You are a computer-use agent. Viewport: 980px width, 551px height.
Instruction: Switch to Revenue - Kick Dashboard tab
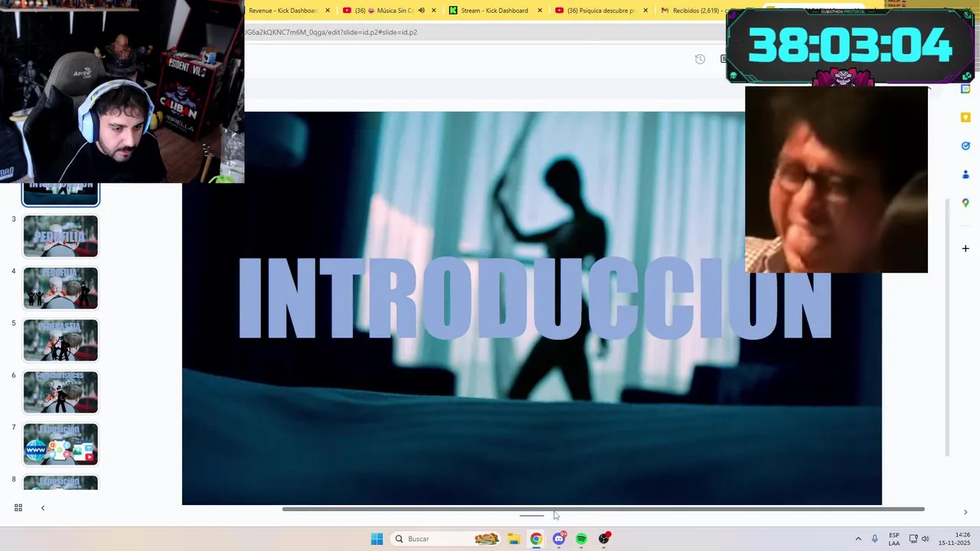[x=283, y=11]
